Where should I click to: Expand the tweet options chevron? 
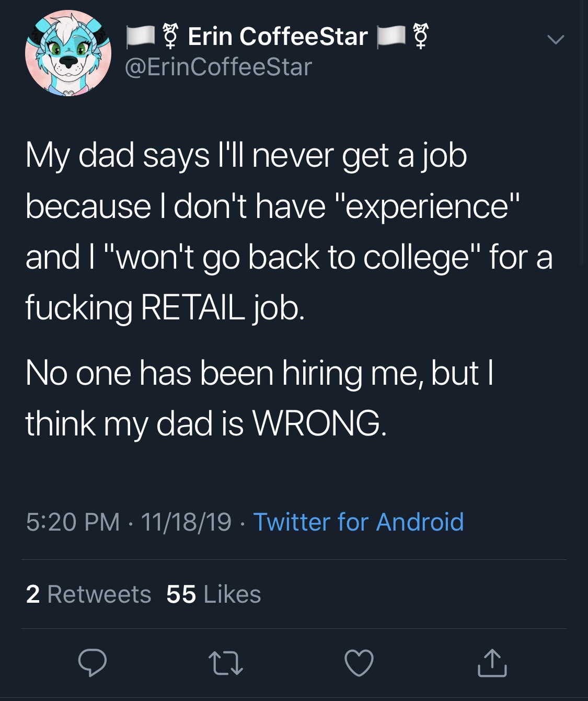click(555, 39)
